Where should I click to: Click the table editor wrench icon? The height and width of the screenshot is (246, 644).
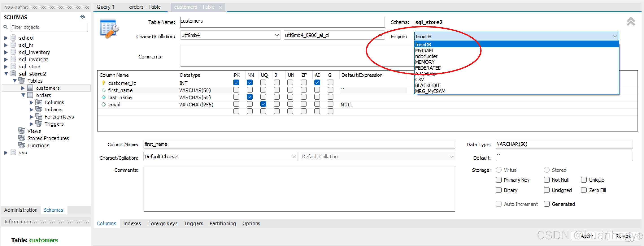click(109, 28)
